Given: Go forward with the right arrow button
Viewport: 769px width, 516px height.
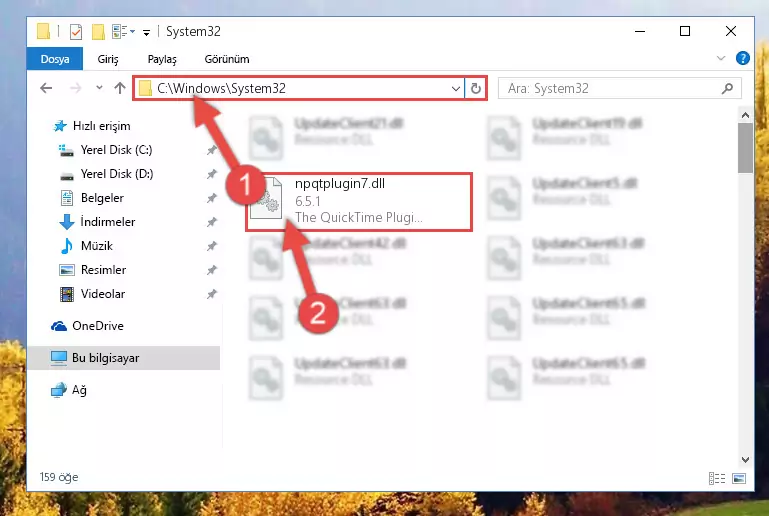Looking at the screenshot, I should 76,88.
